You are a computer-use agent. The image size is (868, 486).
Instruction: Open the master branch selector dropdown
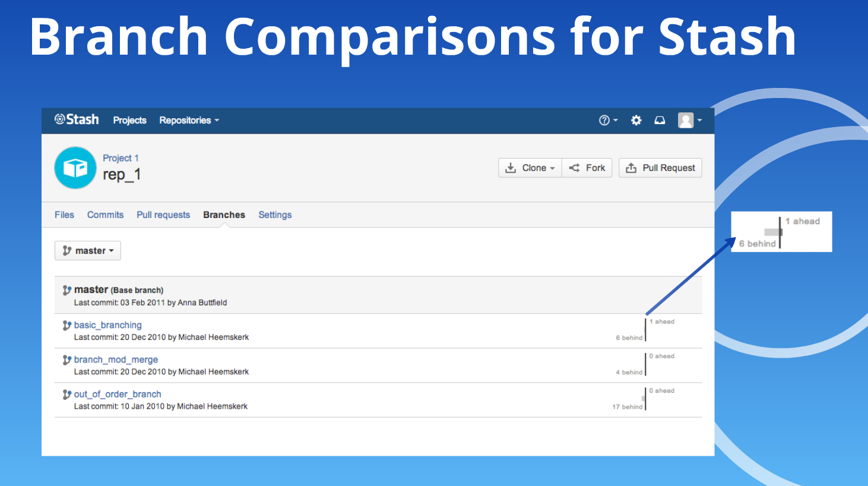(x=88, y=251)
